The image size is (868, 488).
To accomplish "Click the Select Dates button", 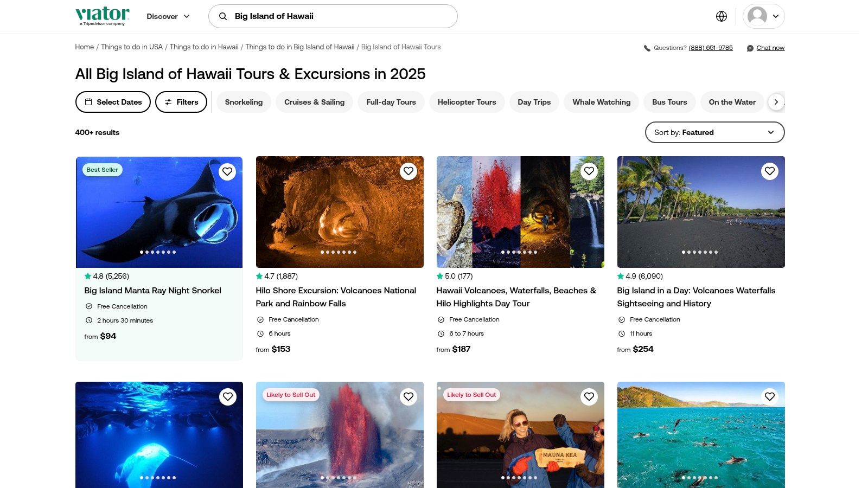I will click(113, 102).
